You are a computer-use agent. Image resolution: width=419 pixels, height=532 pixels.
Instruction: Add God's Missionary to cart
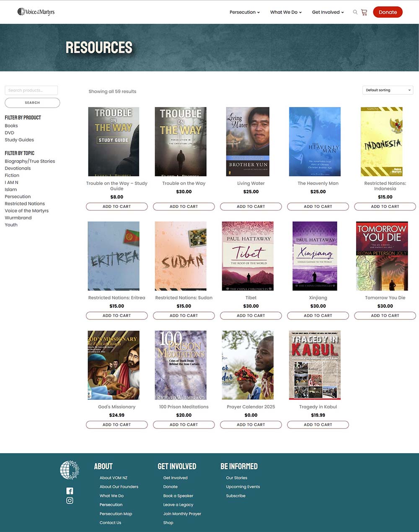[117, 425]
